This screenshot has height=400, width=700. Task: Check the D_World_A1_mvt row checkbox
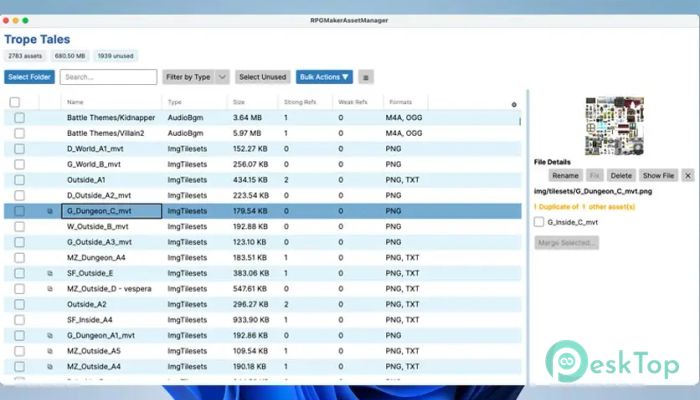(19, 149)
